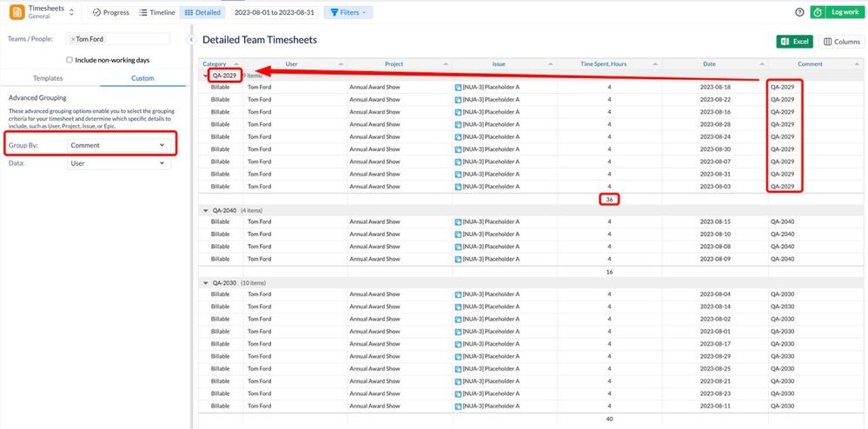Collapse the QA-2030 group
The height and width of the screenshot is (429, 868).
(206, 283)
